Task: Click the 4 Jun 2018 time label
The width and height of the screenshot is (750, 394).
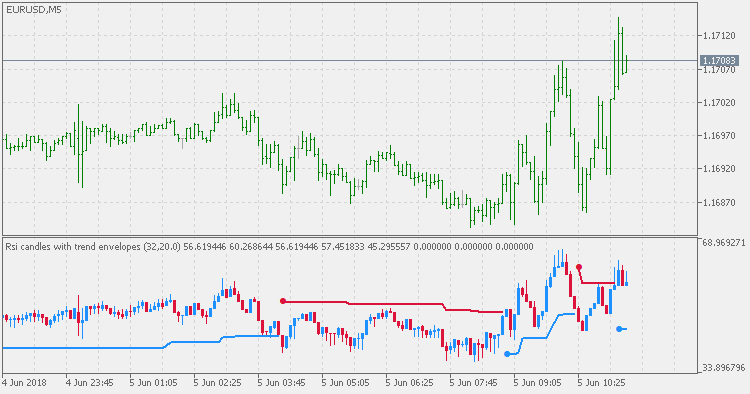Action: point(24,383)
